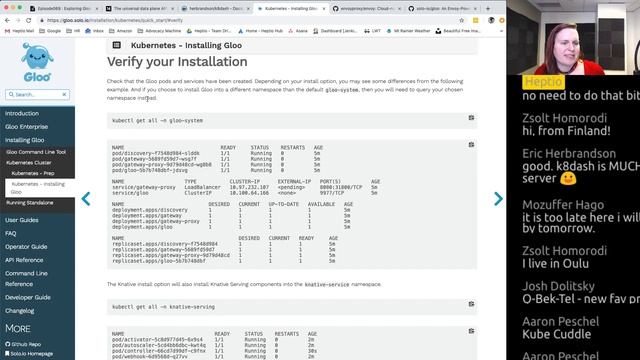
Task: Open the Gloo Enterprise sidebar section
Action: click(27, 127)
